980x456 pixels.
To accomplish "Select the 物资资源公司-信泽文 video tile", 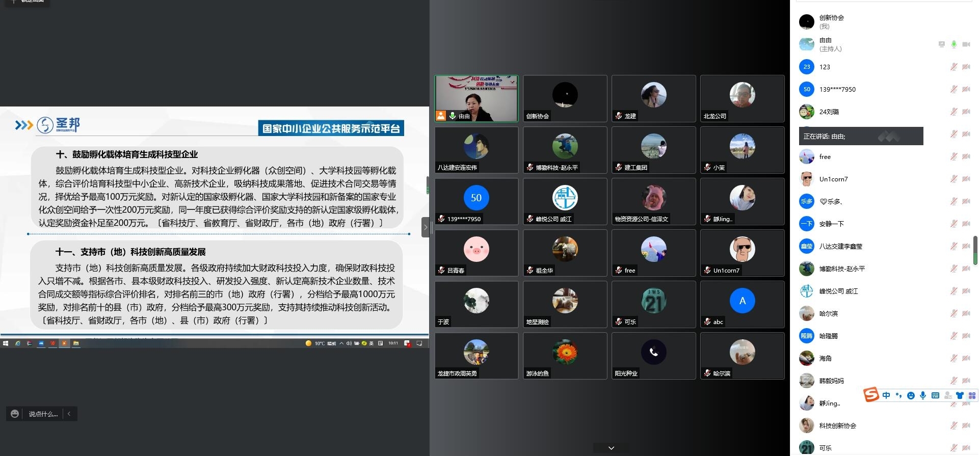I will [x=654, y=201].
